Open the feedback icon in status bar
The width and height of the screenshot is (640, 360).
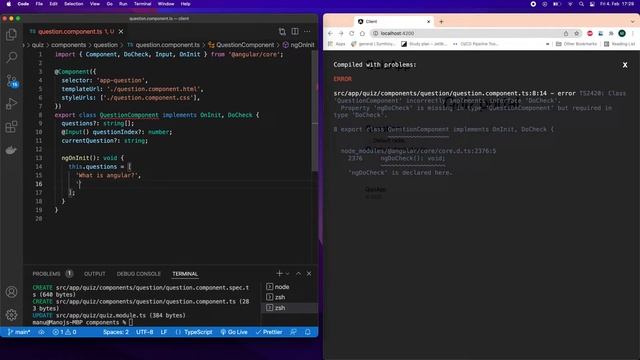click(x=293, y=332)
